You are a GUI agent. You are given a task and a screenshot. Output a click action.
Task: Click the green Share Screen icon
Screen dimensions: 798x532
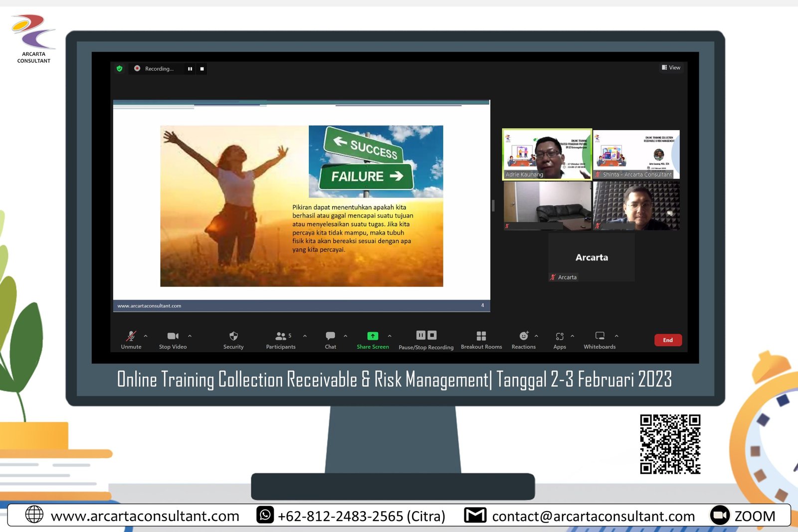[373, 336]
